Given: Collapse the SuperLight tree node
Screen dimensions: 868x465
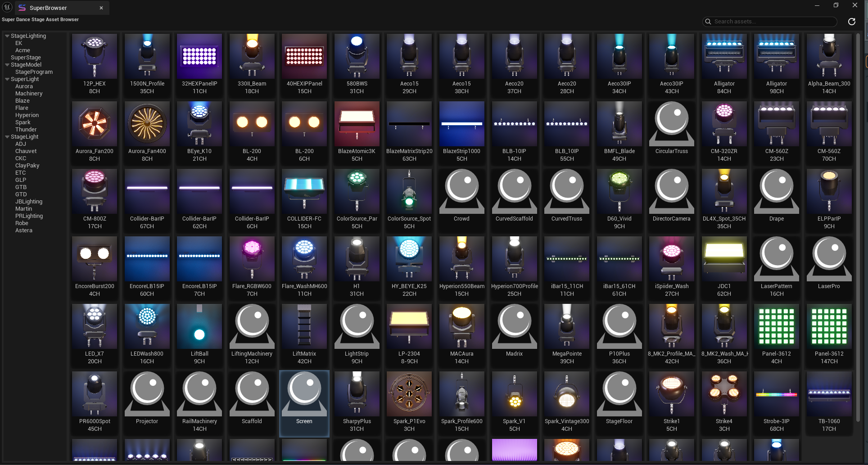Looking at the screenshot, I should [x=7, y=79].
